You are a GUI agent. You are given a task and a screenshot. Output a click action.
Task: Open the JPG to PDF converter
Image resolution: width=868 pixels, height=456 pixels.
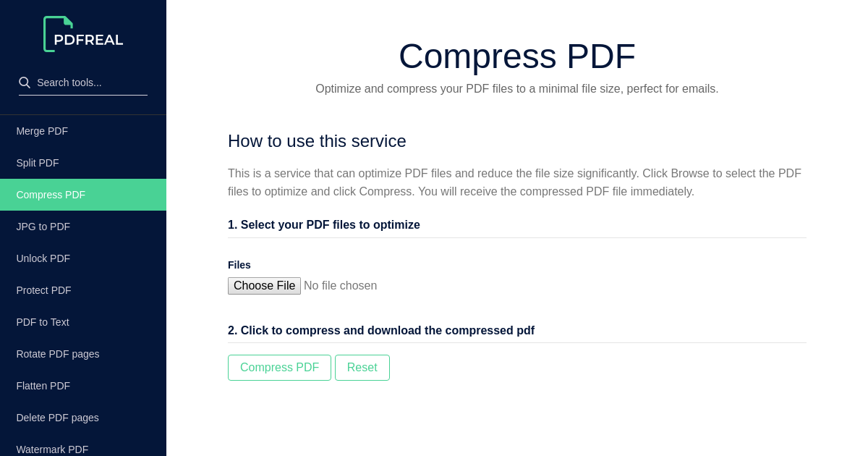43,227
